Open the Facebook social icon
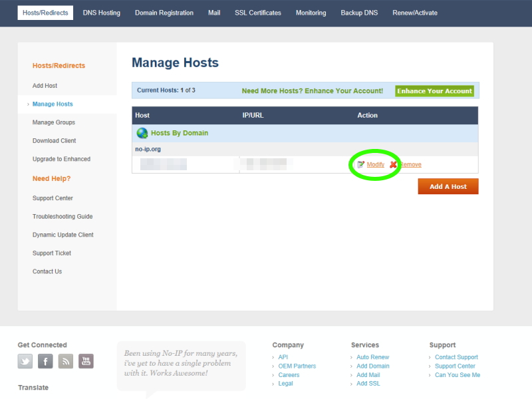Image resolution: width=532 pixels, height=399 pixels. pyautogui.click(x=45, y=361)
